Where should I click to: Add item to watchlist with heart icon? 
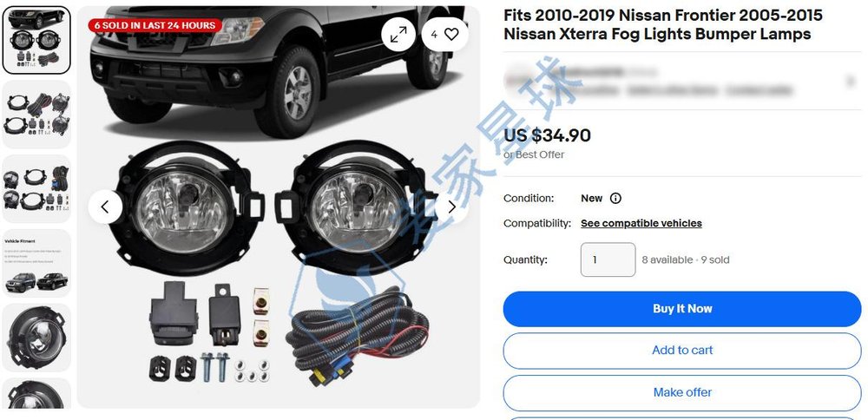(x=444, y=35)
